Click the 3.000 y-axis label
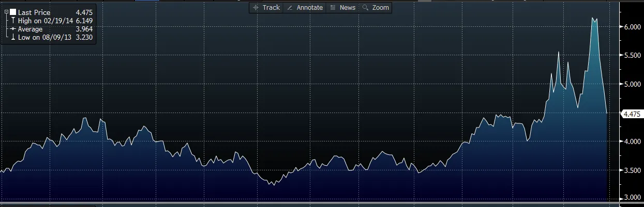The width and height of the screenshot is (644, 207). [633, 198]
